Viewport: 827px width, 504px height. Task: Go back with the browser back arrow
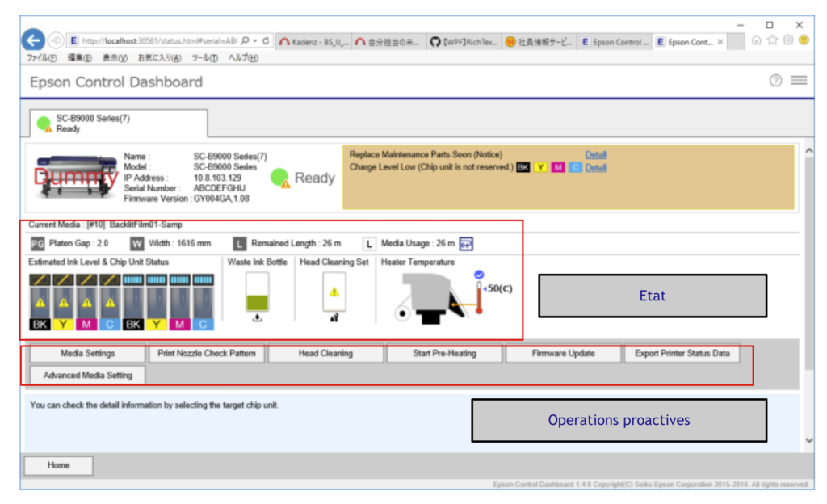[33, 40]
